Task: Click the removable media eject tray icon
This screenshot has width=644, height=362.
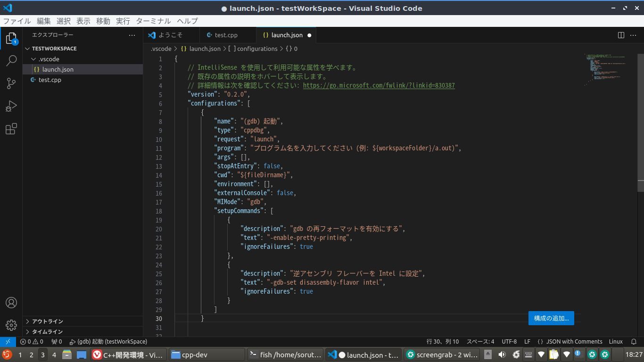Action: click(488, 354)
